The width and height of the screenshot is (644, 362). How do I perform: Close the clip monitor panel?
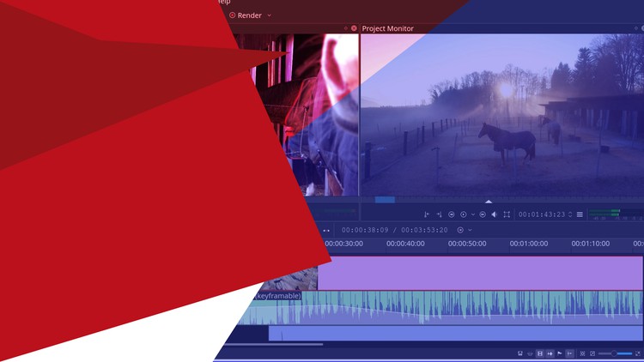[x=354, y=28]
